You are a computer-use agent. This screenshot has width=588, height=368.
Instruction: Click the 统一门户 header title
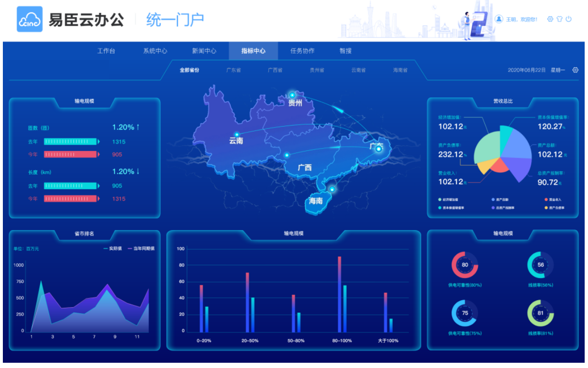point(175,20)
